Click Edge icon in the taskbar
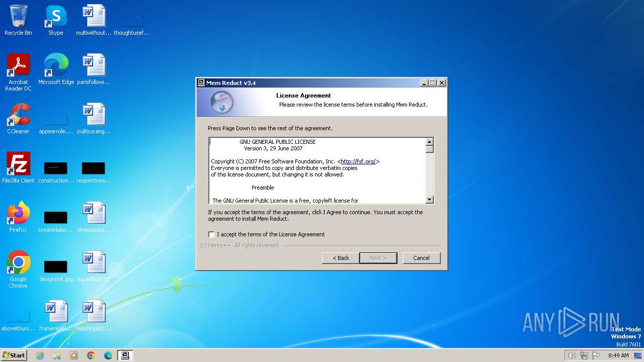The image size is (644, 362). (108, 355)
